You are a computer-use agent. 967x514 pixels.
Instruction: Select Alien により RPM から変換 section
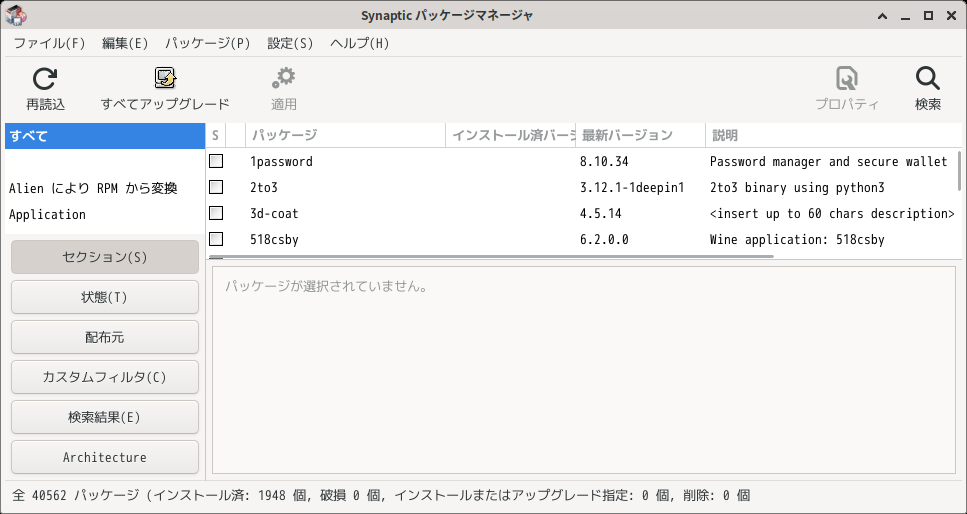coord(105,188)
